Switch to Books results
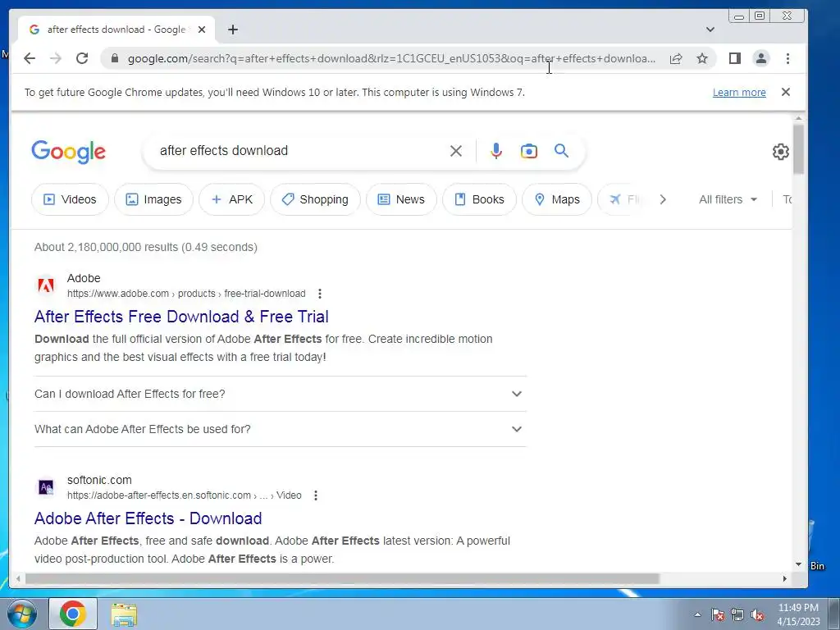The width and height of the screenshot is (840, 630). pyautogui.click(x=479, y=199)
